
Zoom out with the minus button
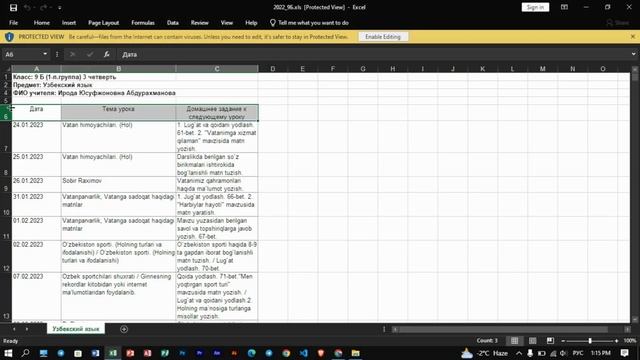[x=563, y=341]
